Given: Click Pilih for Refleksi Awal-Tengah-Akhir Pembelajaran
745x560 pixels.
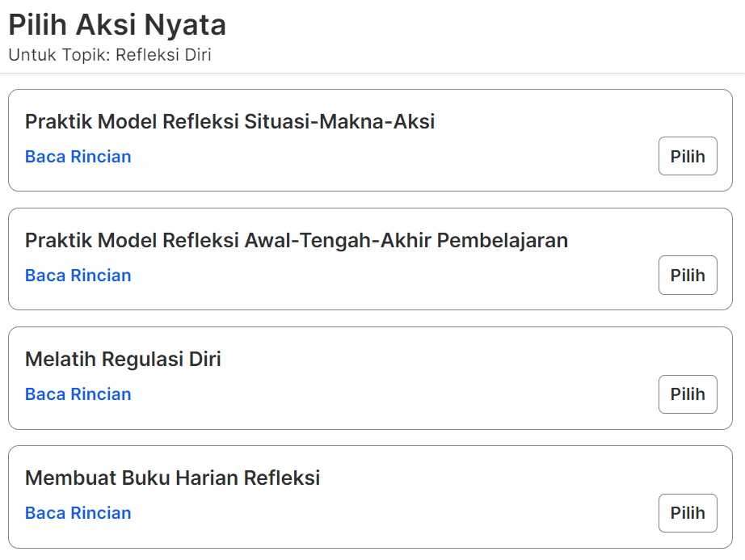Looking at the screenshot, I should pyautogui.click(x=688, y=275).
